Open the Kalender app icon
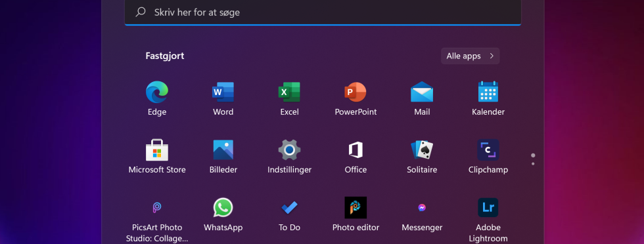The image size is (644, 244). 488,91
